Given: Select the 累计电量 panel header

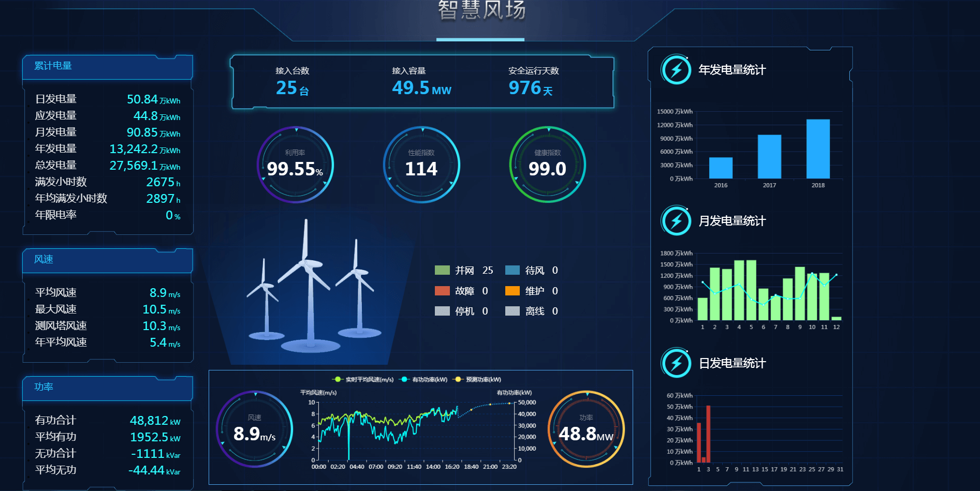Looking at the screenshot, I should click(x=108, y=67).
